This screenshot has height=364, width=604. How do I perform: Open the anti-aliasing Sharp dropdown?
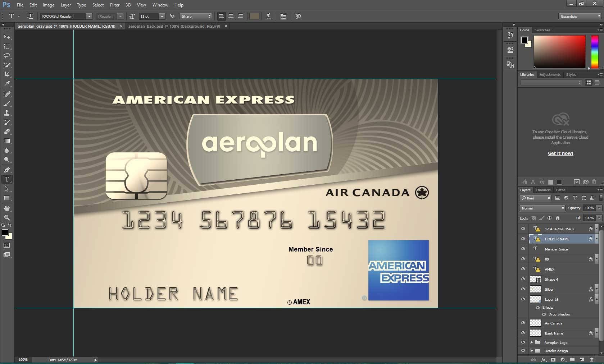click(196, 16)
